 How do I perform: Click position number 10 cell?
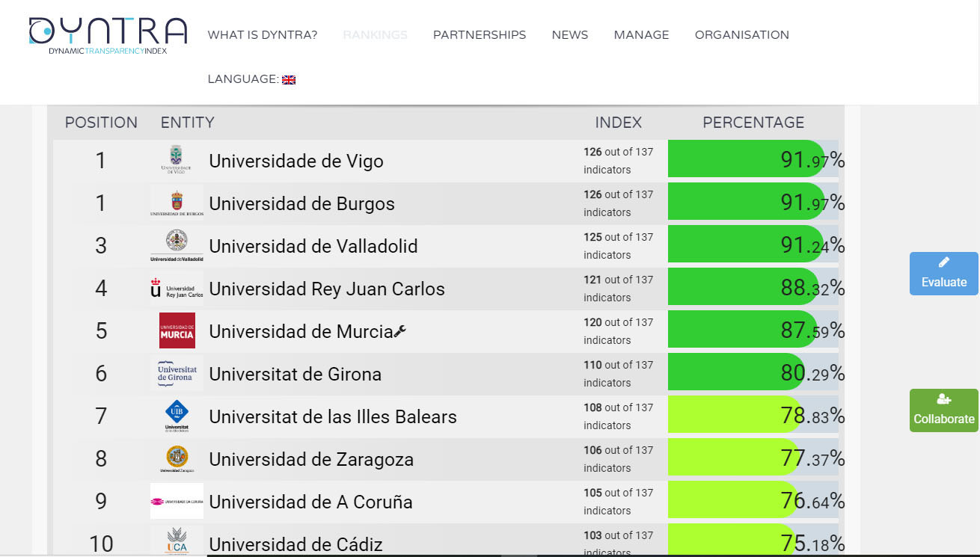pyautogui.click(x=101, y=544)
